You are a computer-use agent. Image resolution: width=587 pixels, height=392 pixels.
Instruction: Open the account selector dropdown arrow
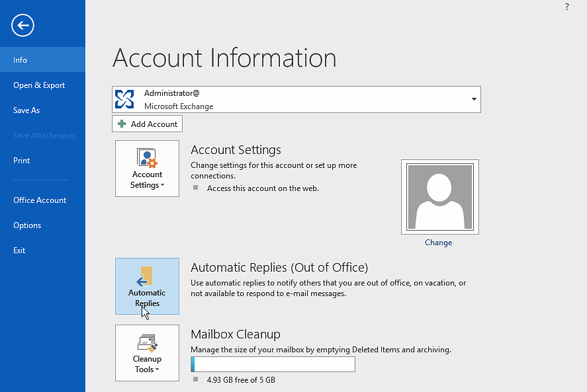pyautogui.click(x=474, y=99)
